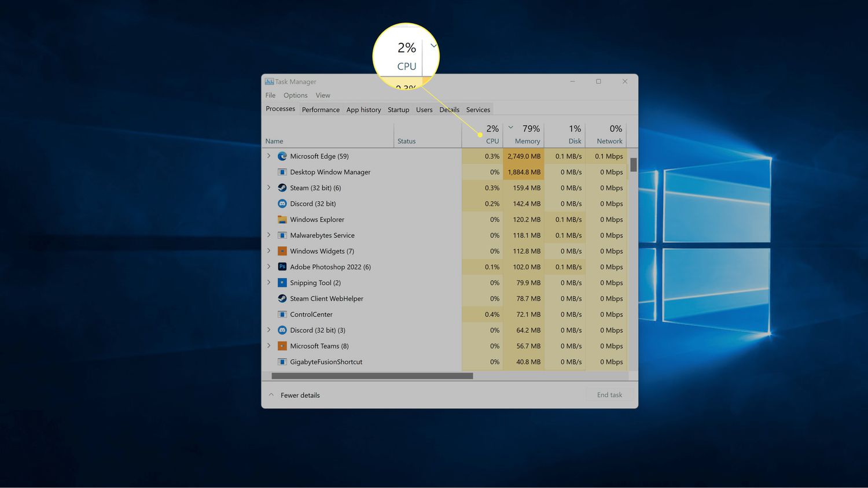Sort processes by Memory column header

[527, 135]
